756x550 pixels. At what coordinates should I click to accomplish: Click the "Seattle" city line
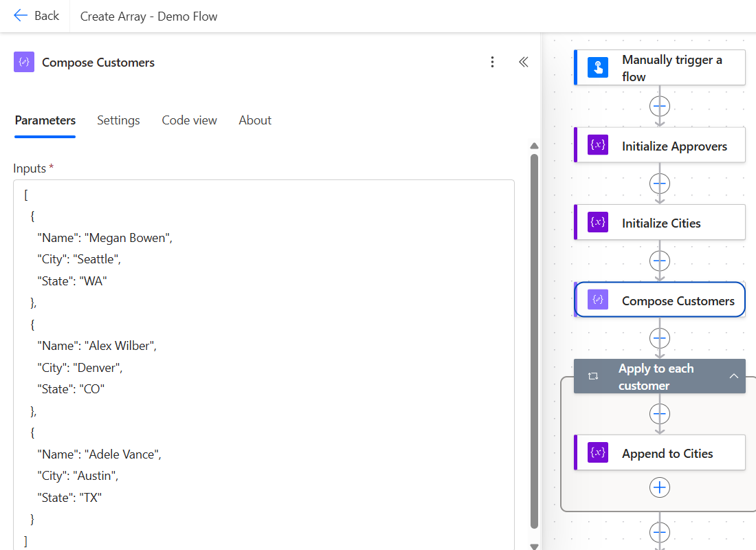click(x=79, y=259)
